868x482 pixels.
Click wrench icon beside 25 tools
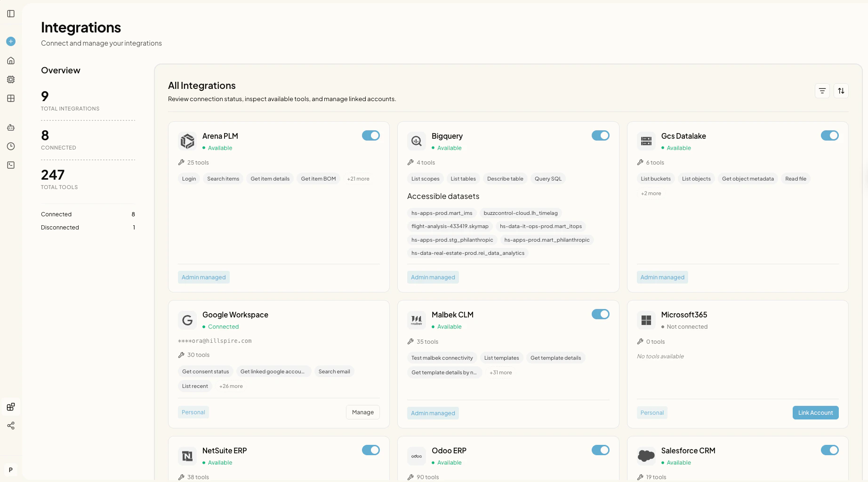click(x=181, y=162)
